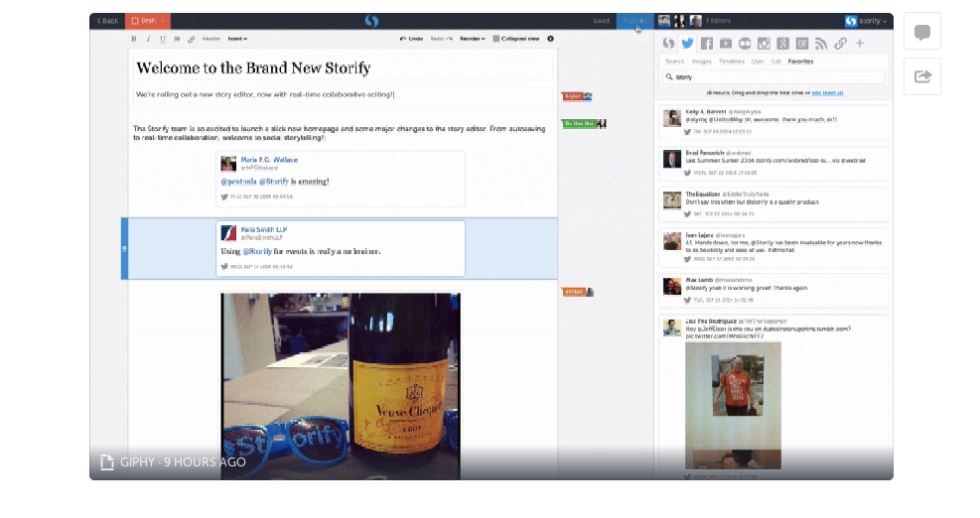Click the Redo button

coord(441,39)
